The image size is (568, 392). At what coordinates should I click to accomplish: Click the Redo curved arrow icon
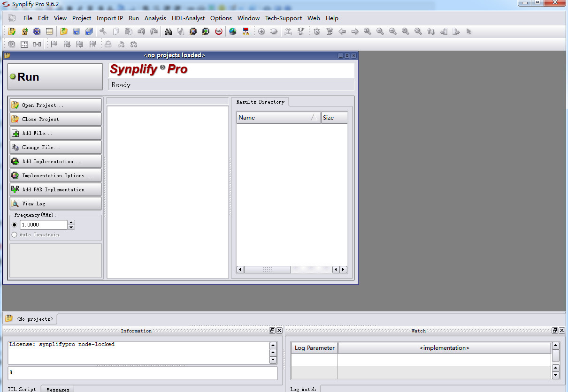(x=154, y=31)
